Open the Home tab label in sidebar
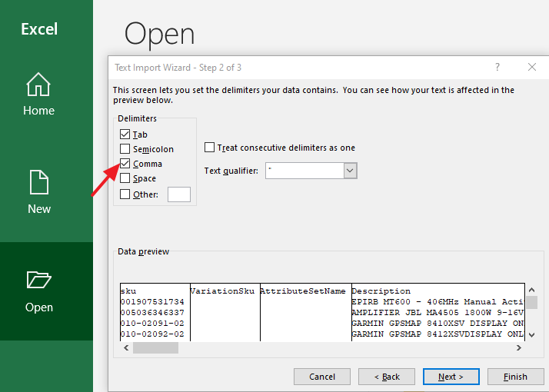The height and width of the screenshot is (392, 549). 39,111
